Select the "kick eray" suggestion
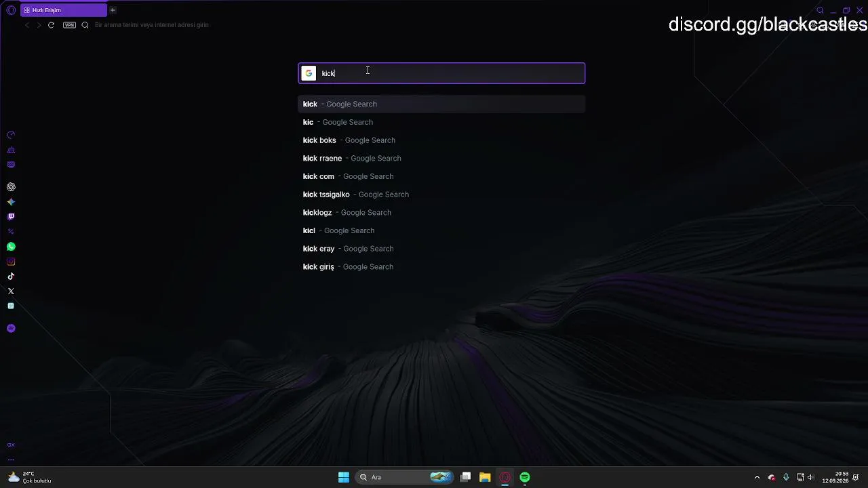 (441, 249)
